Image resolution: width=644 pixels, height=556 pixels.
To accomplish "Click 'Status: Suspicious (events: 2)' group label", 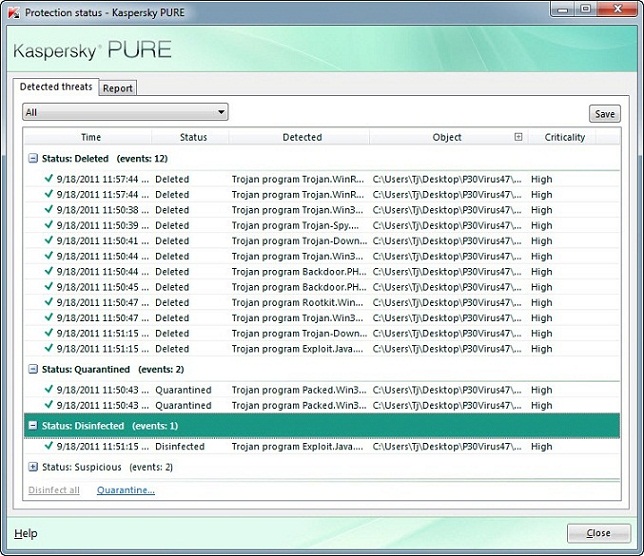I will coord(107,467).
